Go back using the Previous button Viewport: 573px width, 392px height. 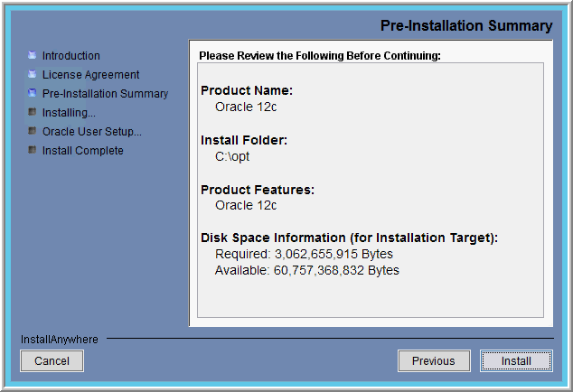434,361
